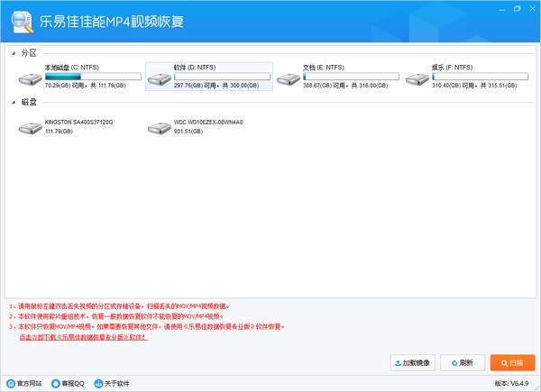Click the E: drive usage bar
Screen dimensions: 541x392
[x=351, y=77]
